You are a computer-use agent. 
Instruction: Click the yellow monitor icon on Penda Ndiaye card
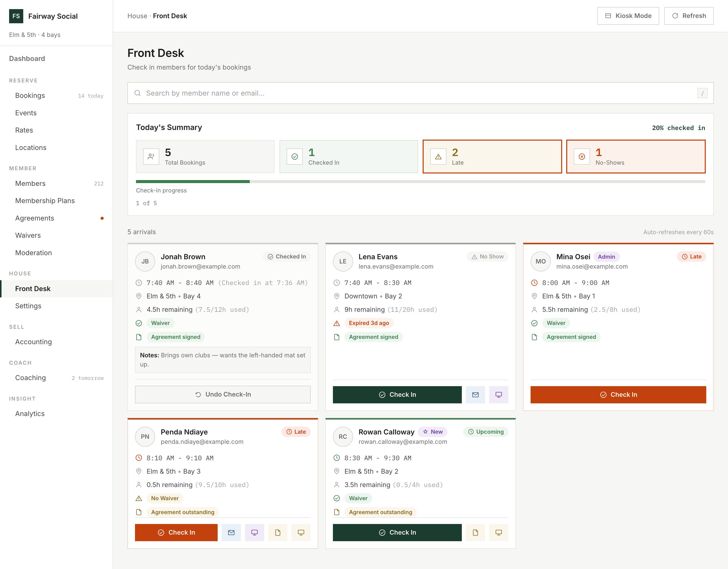301,532
